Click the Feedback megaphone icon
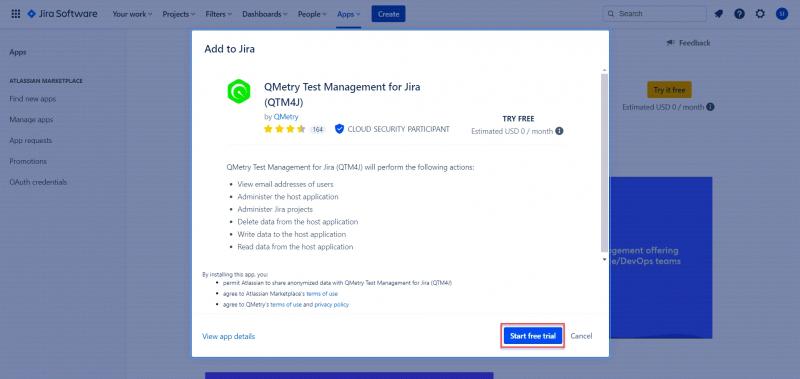 [x=671, y=43]
